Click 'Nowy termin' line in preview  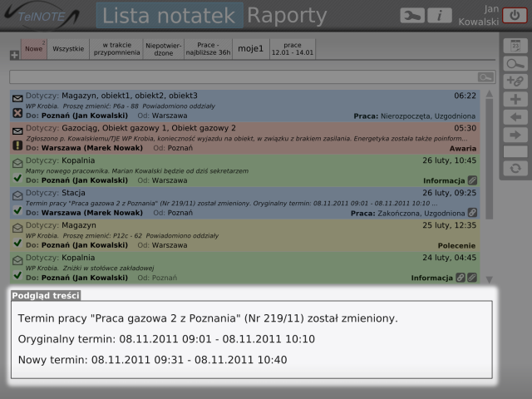[x=152, y=360]
